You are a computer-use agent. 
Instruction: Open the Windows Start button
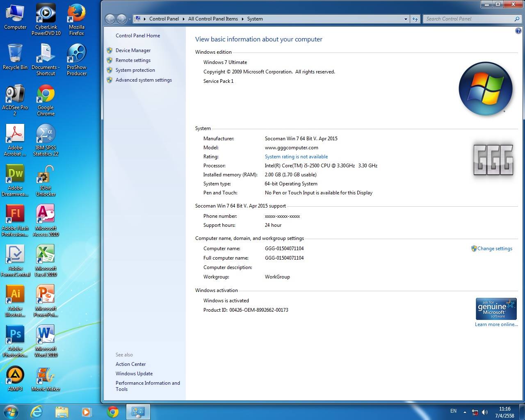pyautogui.click(x=11, y=412)
